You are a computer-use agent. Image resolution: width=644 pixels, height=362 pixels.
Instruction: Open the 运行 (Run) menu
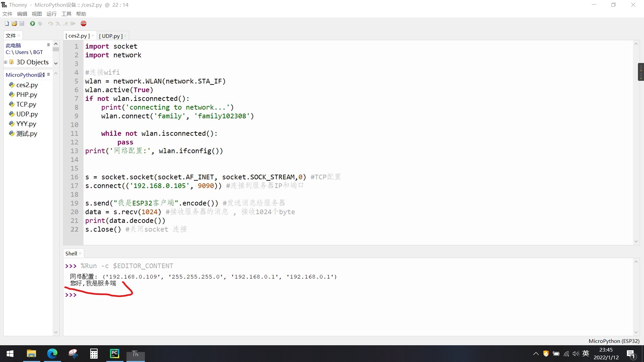[51, 14]
